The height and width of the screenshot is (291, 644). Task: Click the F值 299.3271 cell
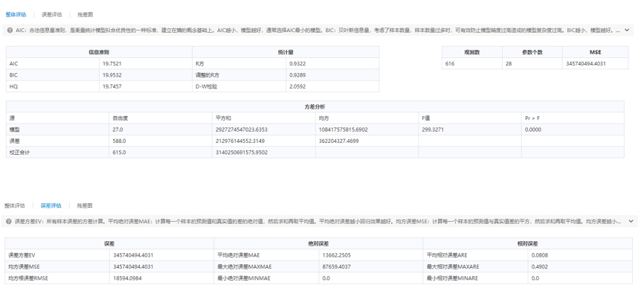click(433, 129)
